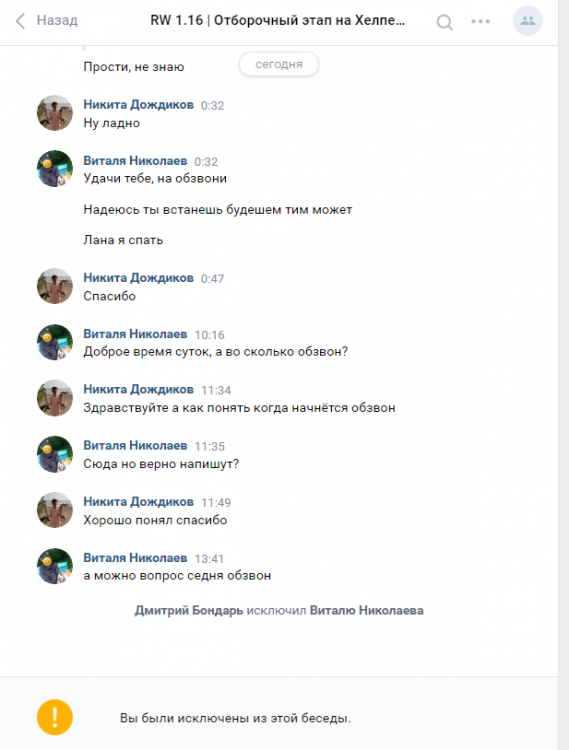Open Никита Дождиков's profile name at 0:32
569x750 pixels.
[138, 104]
